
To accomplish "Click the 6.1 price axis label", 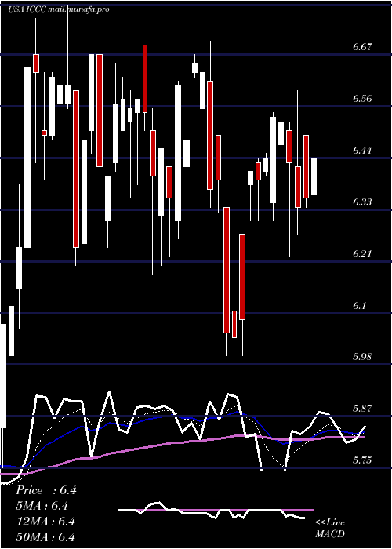I will (x=359, y=306).
